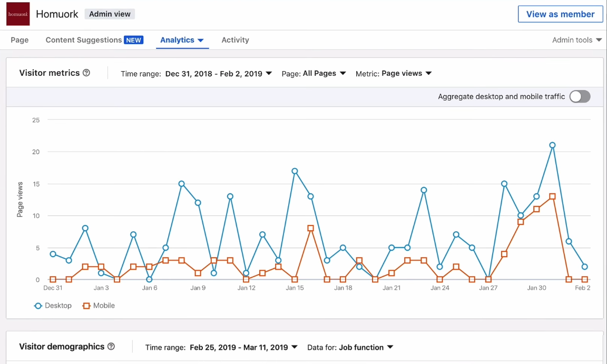Open Visitor metrics time range dropdown
The height and width of the screenshot is (364, 607).
218,74
